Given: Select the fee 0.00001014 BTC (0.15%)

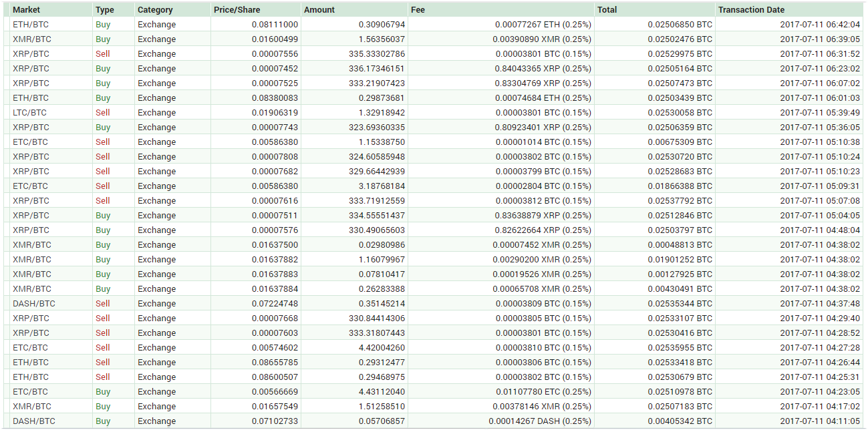Looking at the screenshot, I should click(x=543, y=142).
